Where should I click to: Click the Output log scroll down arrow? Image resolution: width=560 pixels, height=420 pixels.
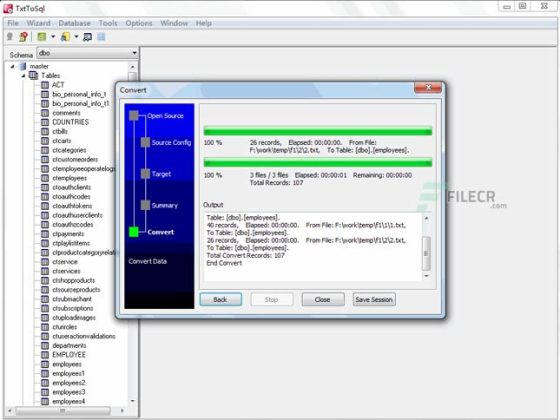point(426,276)
